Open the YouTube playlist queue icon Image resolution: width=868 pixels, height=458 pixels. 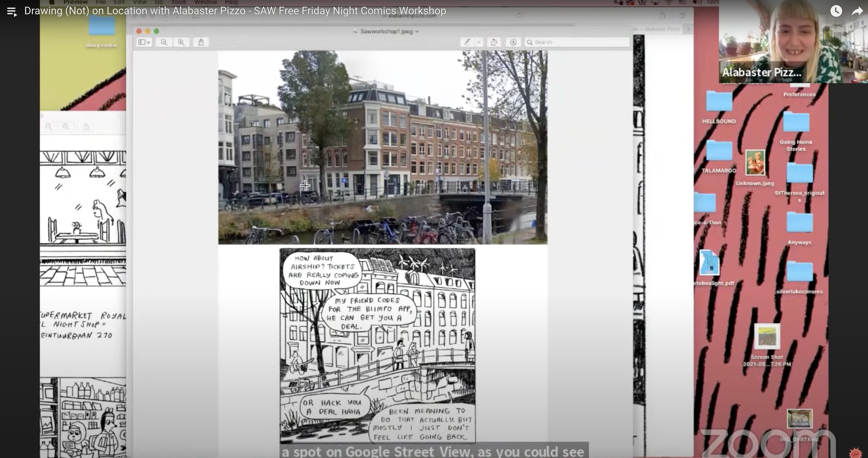(12, 12)
